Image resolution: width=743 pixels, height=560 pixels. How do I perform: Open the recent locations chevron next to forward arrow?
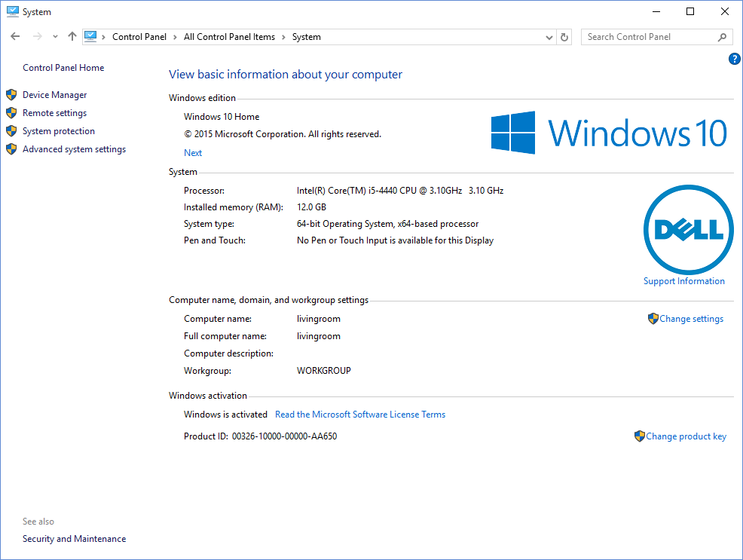coord(54,36)
